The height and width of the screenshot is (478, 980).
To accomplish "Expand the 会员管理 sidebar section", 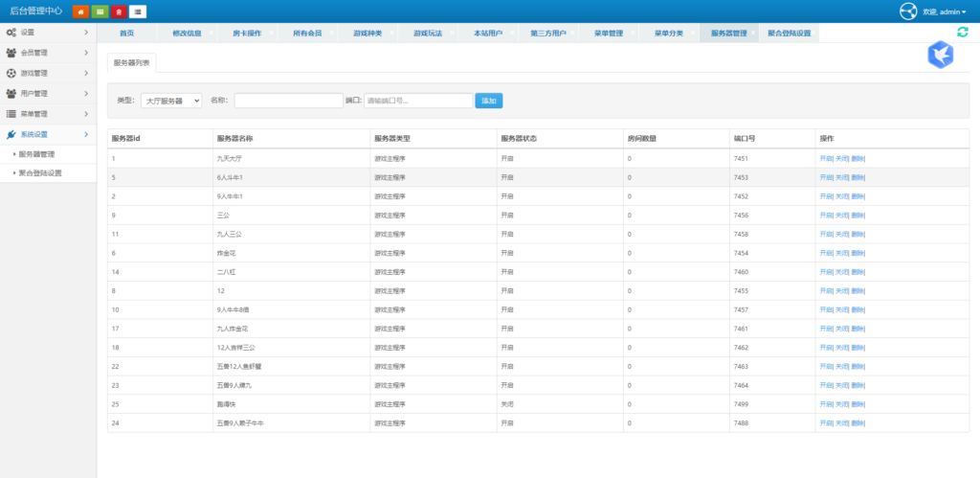I will coord(48,53).
